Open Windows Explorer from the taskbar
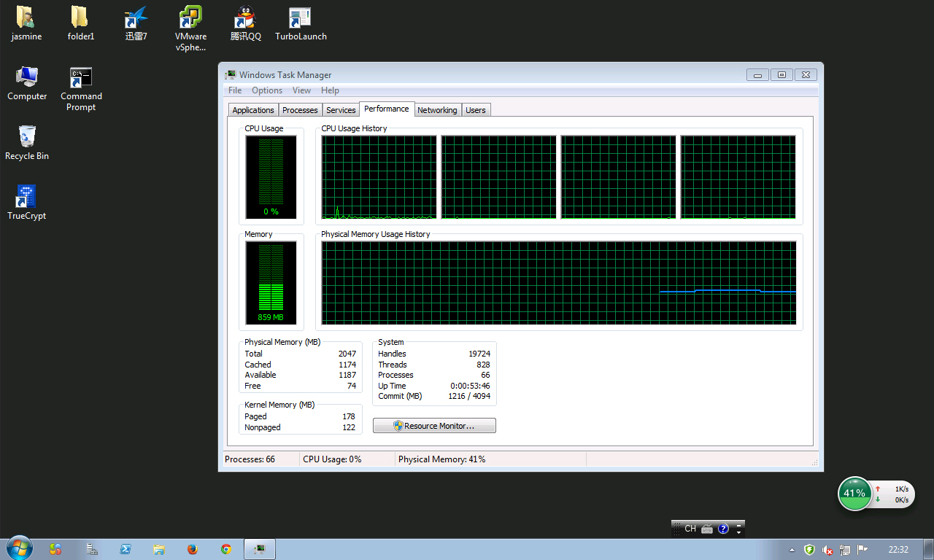This screenshot has width=934, height=560. point(159,549)
